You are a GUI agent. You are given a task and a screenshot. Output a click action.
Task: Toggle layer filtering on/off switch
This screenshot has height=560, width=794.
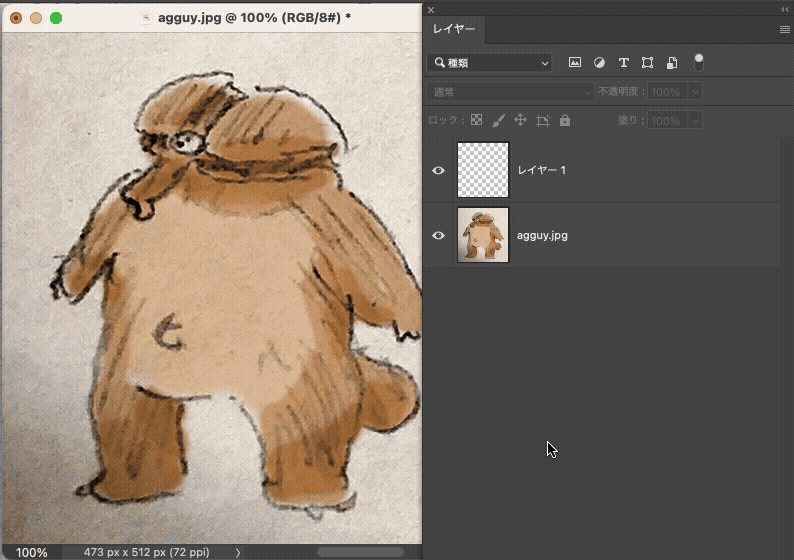click(x=698, y=62)
